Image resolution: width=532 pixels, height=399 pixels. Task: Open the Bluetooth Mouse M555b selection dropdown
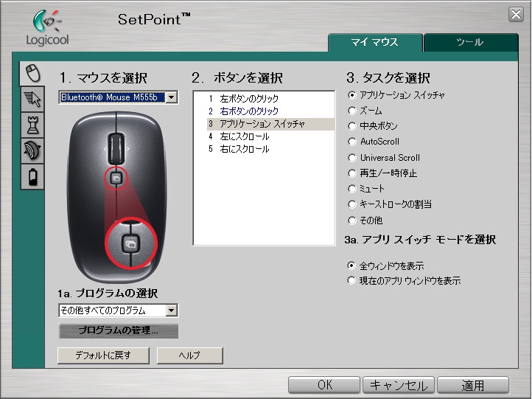pyautogui.click(x=118, y=97)
